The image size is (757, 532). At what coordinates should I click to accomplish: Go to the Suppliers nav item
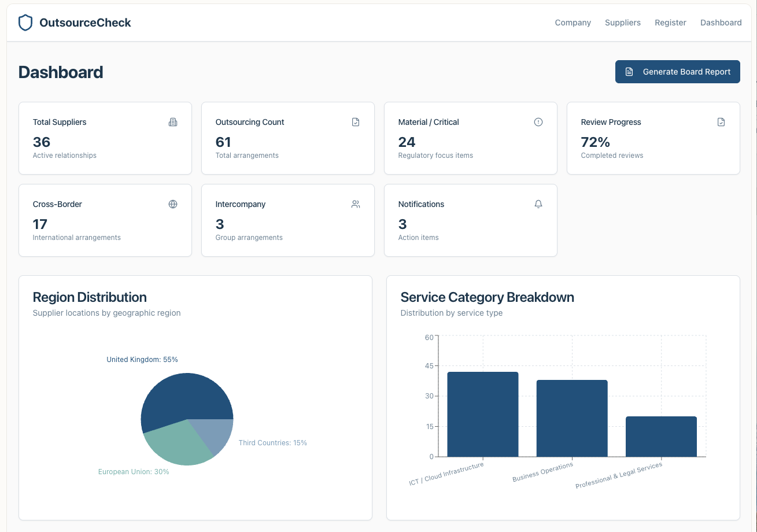pos(623,23)
